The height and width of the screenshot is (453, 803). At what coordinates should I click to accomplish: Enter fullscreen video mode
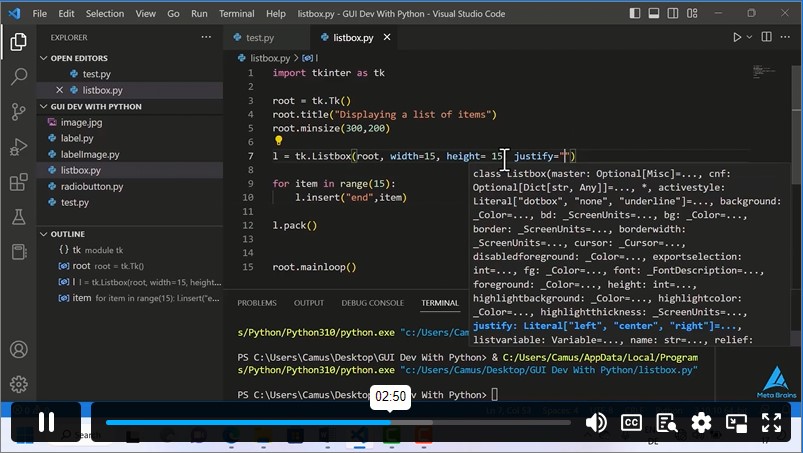tap(771, 423)
